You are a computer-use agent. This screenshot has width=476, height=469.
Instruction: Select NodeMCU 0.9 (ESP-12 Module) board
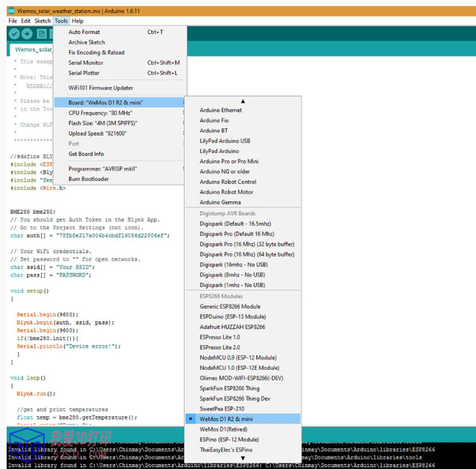pos(243,358)
